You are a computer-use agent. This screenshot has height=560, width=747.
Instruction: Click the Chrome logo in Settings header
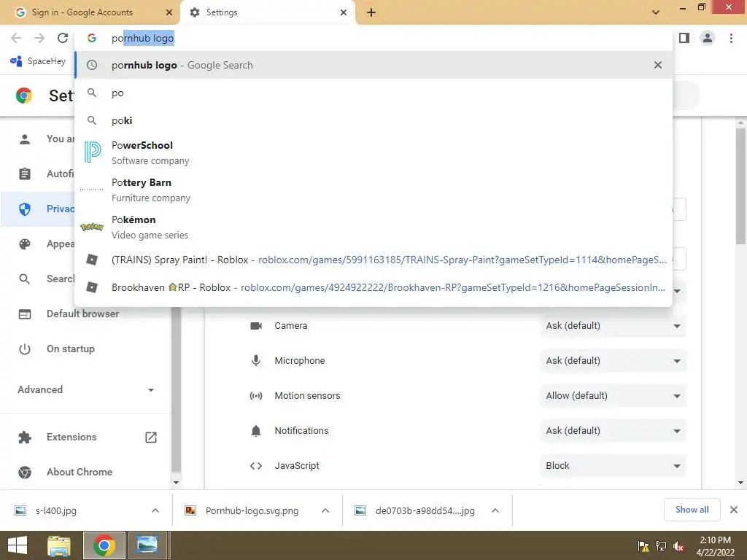(x=24, y=96)
